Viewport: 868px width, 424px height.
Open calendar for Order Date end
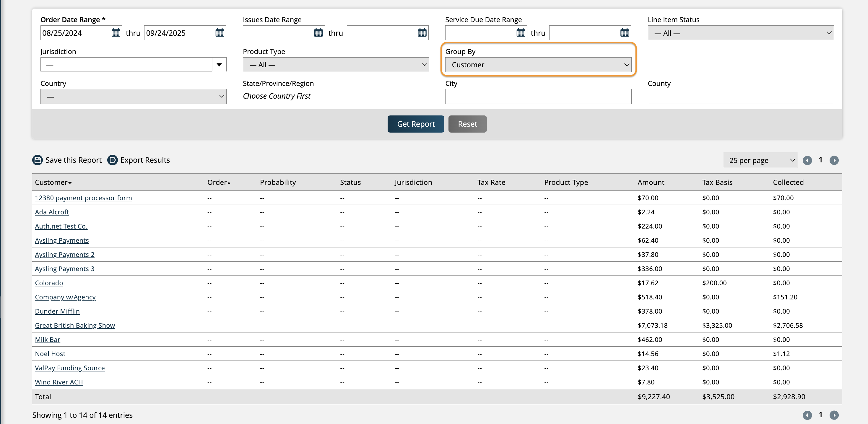220,33
